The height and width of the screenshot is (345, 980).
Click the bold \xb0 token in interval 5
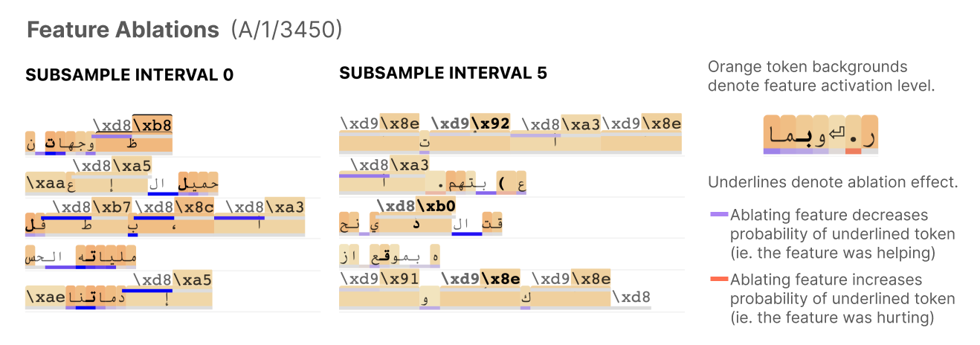[436, 205]
